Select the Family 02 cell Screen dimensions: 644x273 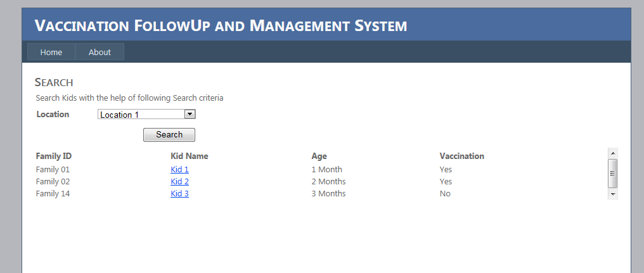(x=53, y=181)
